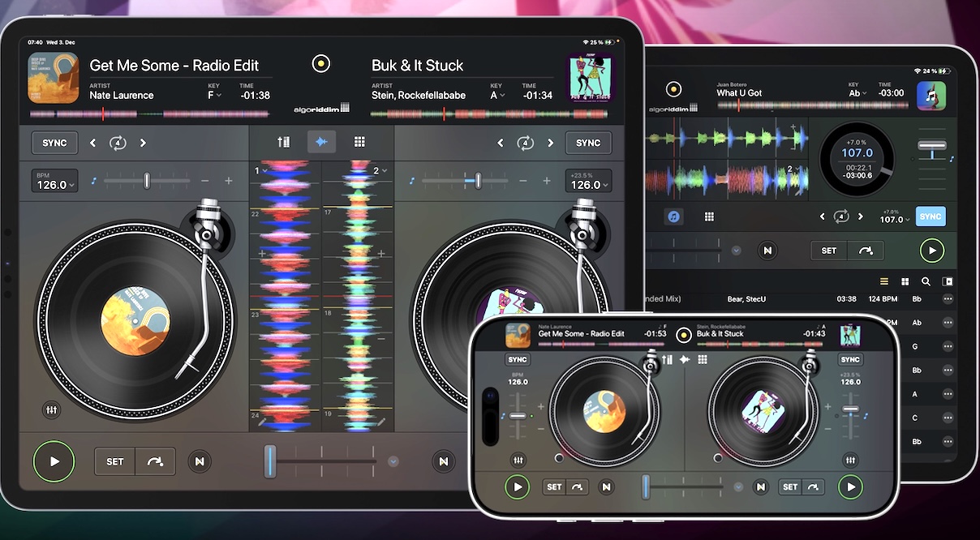Toggle left deck SYNC on the large iPad
980x540 pixels.
pos(54,143)
